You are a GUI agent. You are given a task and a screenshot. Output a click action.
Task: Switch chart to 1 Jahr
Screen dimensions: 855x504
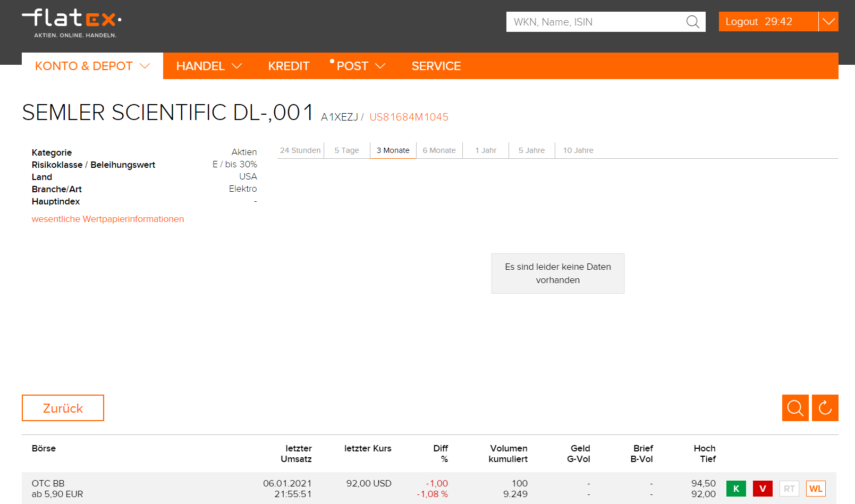(x=486, y=150)
